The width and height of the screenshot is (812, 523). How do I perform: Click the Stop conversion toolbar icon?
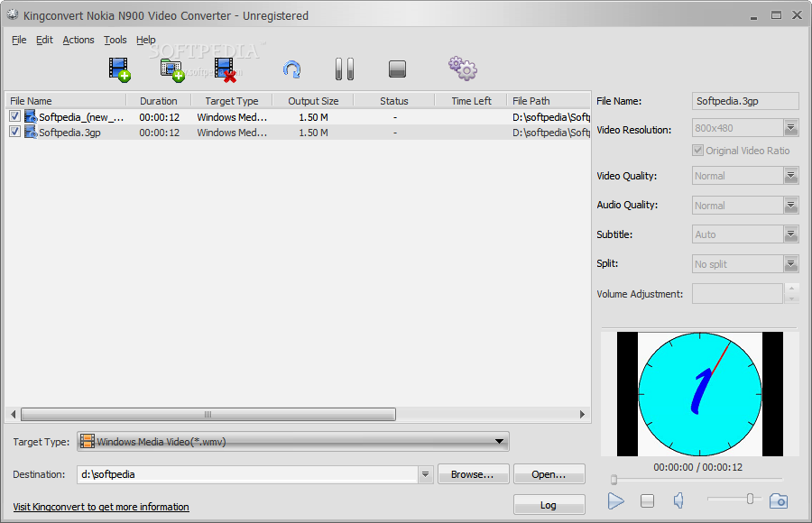tap(397, 69)
